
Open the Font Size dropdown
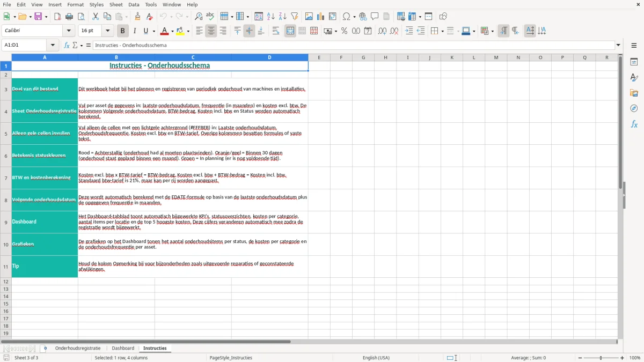[107, 31]
